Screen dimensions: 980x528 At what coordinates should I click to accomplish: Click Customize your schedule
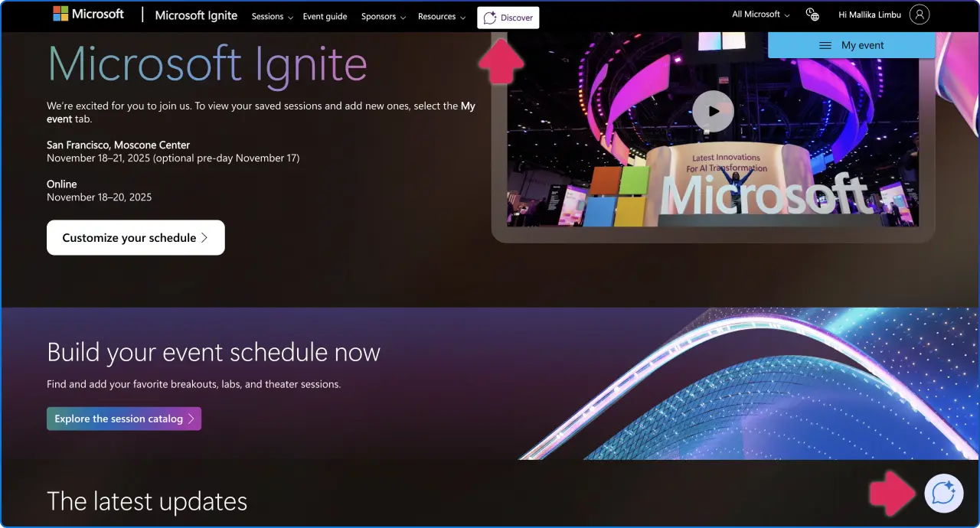136,237
